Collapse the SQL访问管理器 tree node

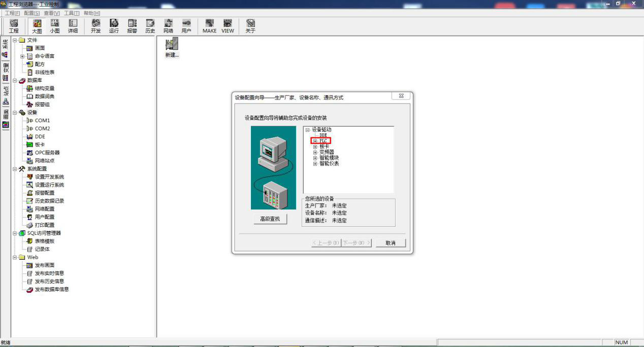pos(15,233)
